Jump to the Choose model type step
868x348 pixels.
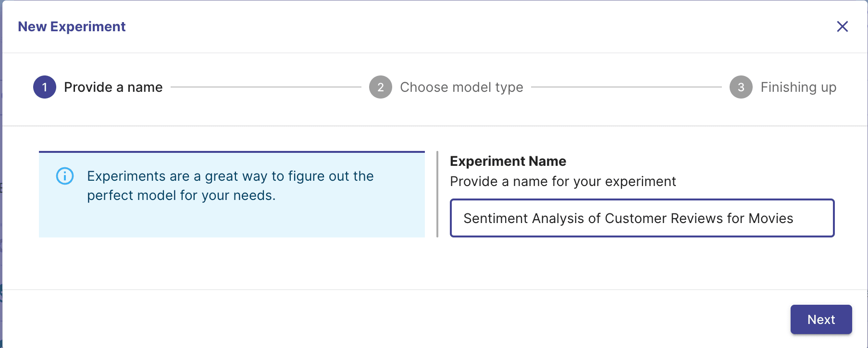point(461,87)
